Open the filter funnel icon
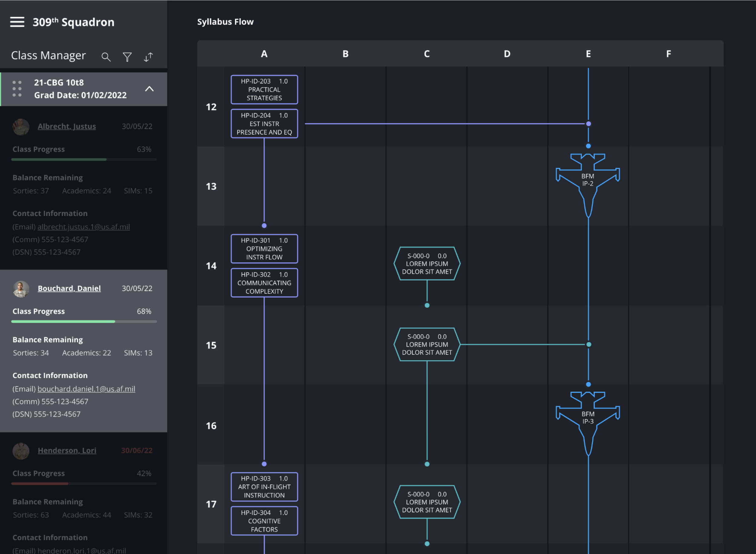 (127, 57)
